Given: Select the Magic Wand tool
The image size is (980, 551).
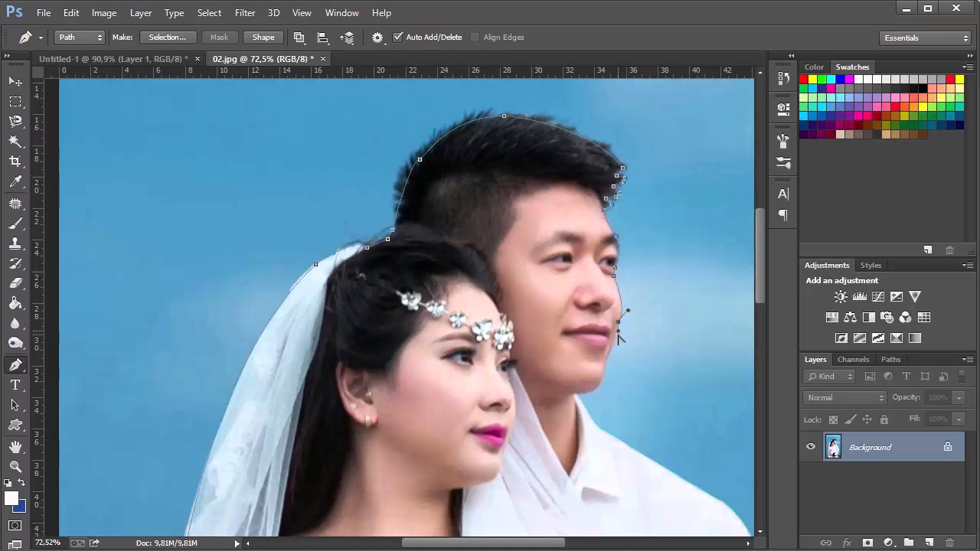Looking at the screenshot, I should point(15,142).
